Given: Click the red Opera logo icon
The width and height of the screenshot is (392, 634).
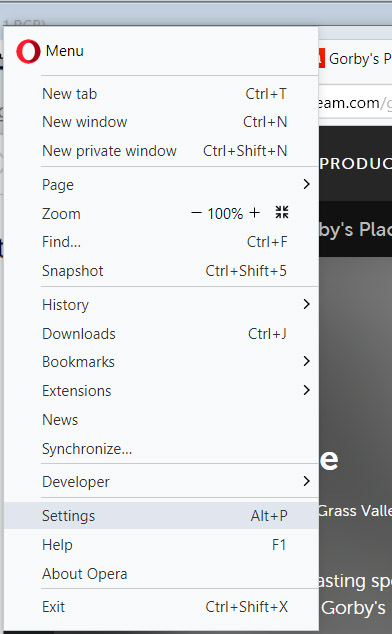Looking at the screenshot, I should point(28,51).
